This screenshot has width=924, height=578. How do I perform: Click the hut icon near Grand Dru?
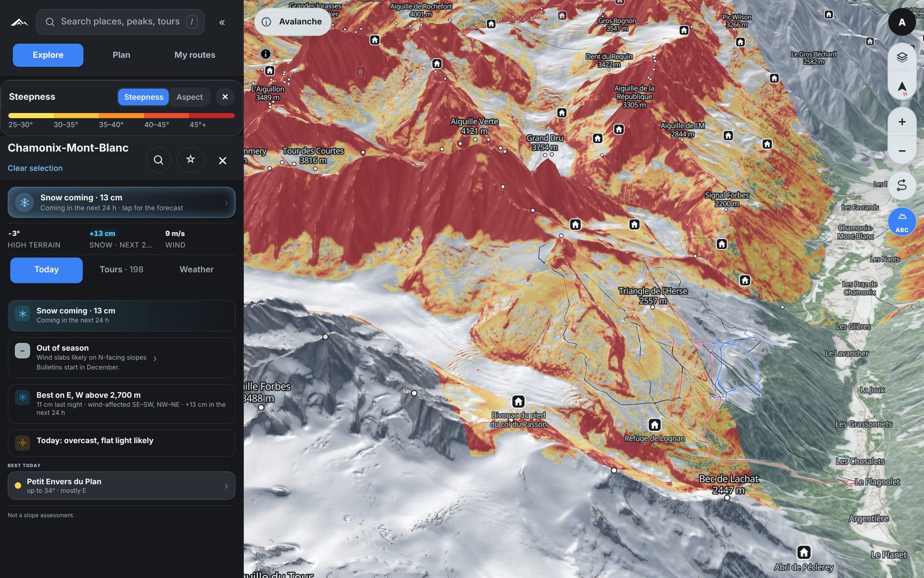click(562, 113)
